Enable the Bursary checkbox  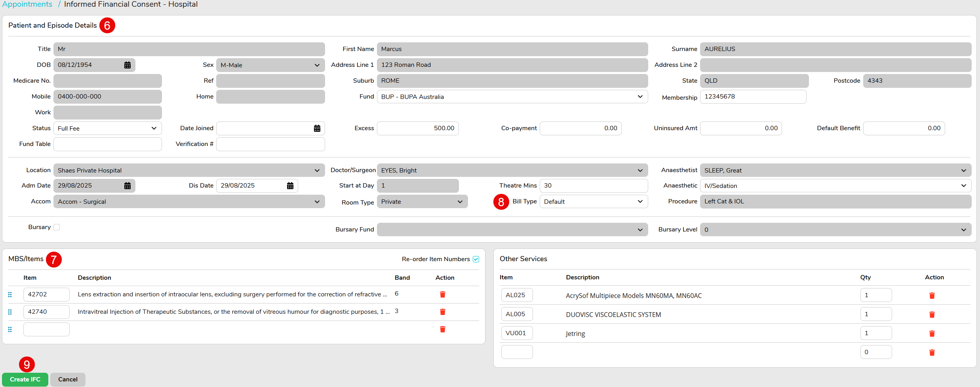pyautogui.click(x=57, y=227)
